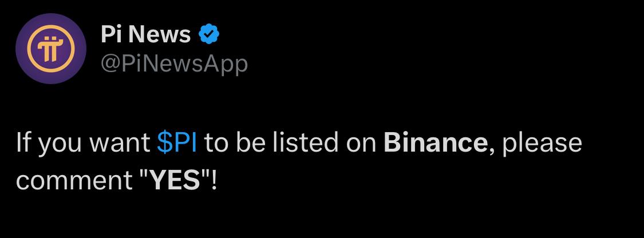Click the blue verified checkmark badge
The width and height of the screenshot is (644, 238).
click(209, 34)
